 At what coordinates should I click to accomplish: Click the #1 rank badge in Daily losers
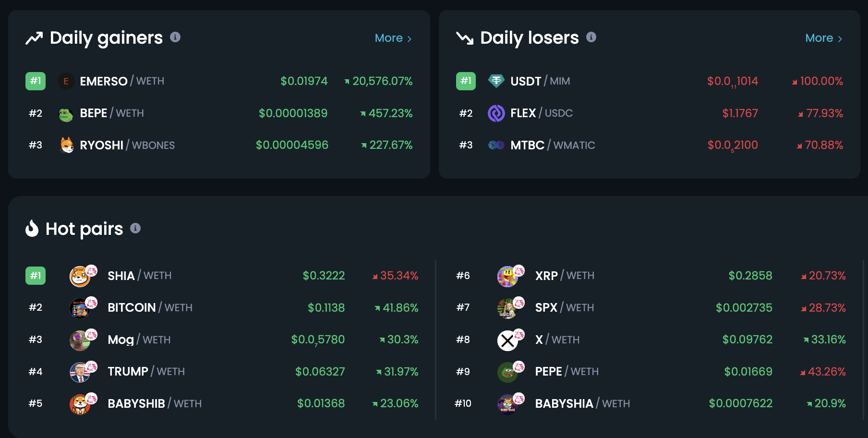(466, 81)
